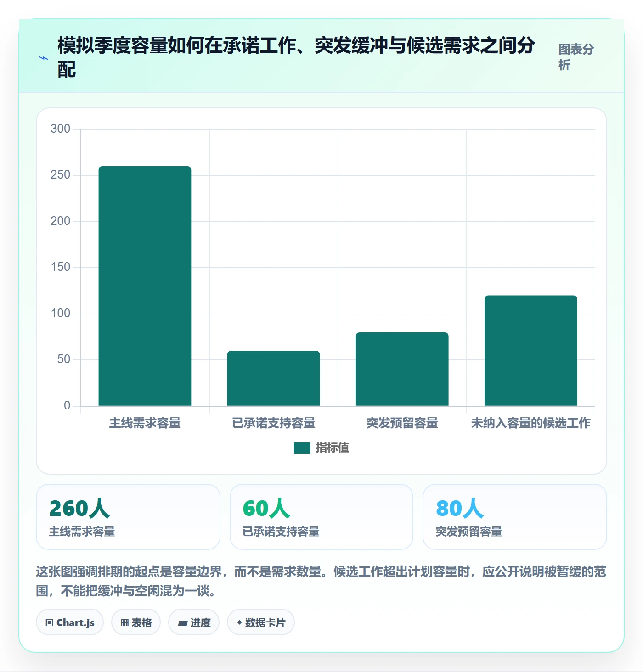Select the 表格 tag chip
This screenshot has width=643, height=672.
pos(136,622)
